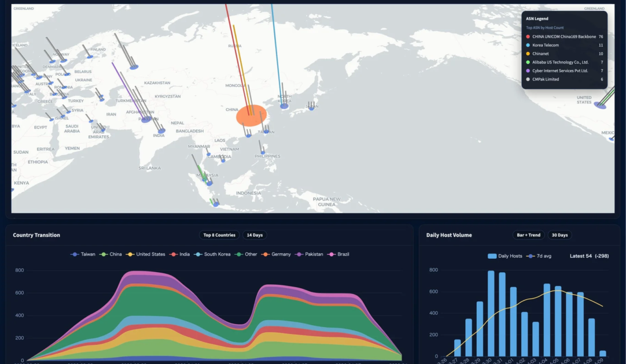Click the Philippines map marker
626x364 pixels.
click(263, 154)
